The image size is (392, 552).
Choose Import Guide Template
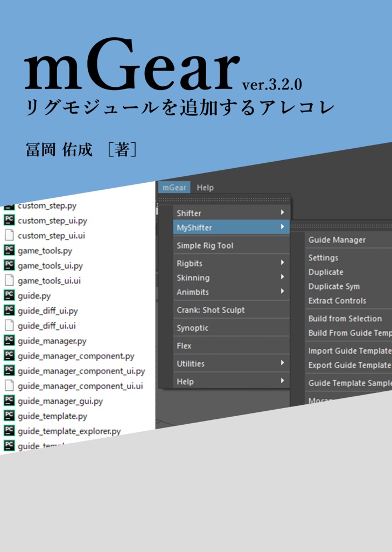coord(348,351)
